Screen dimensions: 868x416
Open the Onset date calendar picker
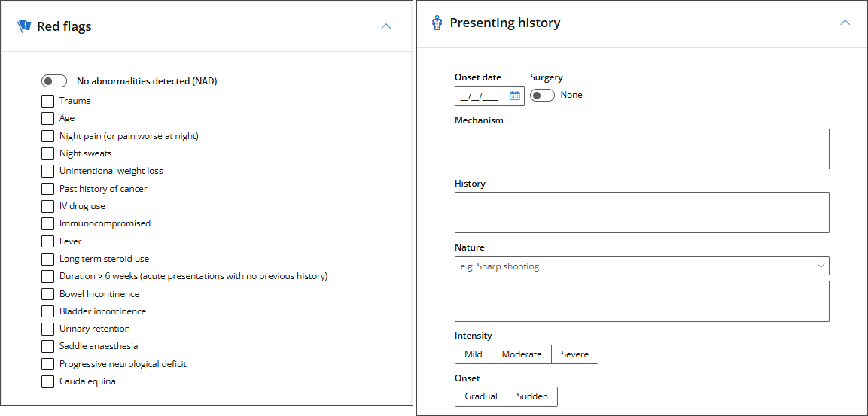point(515,96)
